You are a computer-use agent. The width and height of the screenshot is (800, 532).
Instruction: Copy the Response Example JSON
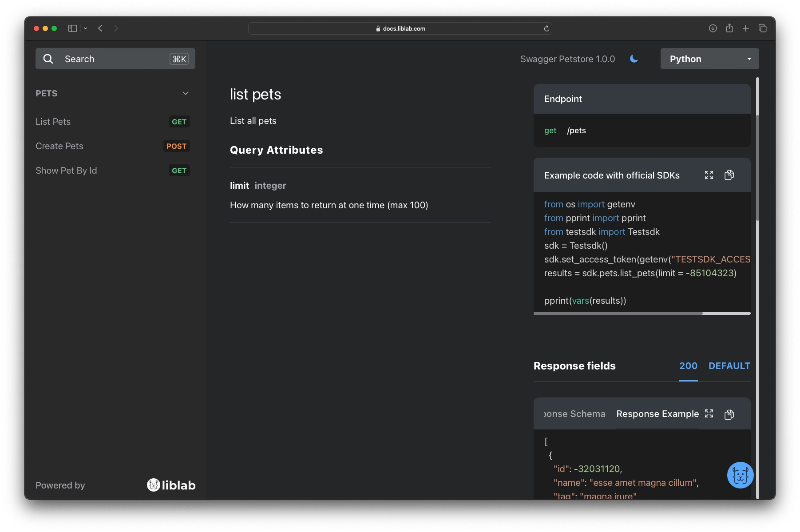729,414
